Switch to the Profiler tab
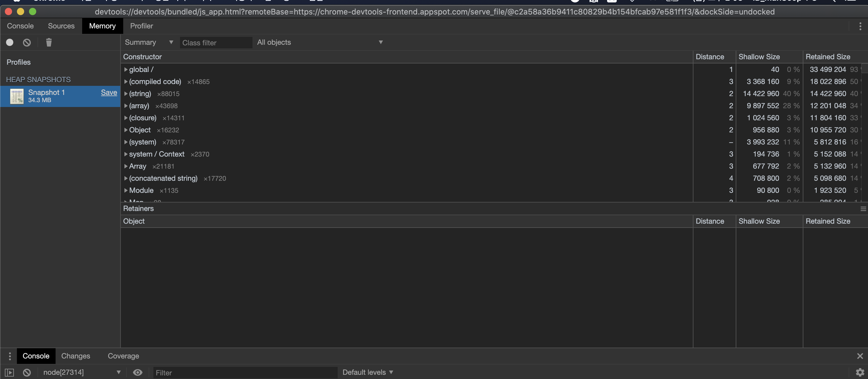 coord(142,26)
